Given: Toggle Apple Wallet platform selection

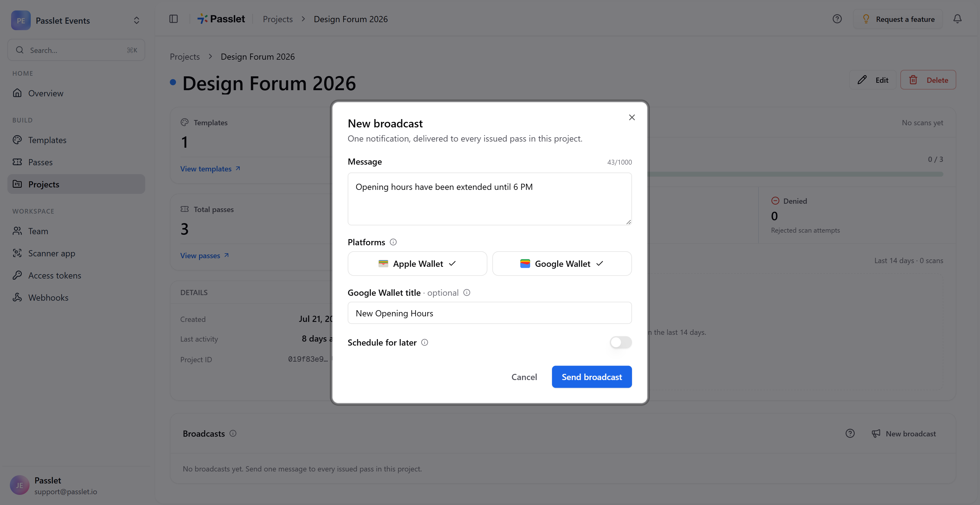Looking at the screenshot, I should (417, 263).
